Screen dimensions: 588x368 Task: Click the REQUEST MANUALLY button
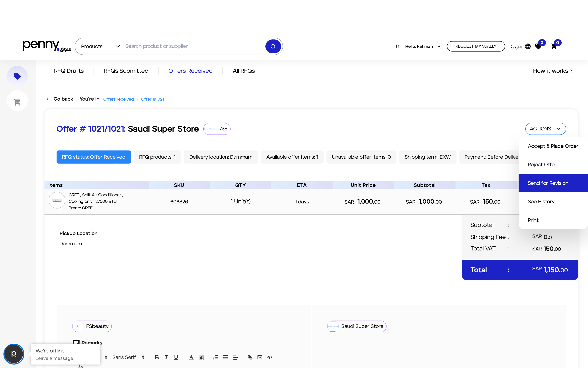point(476,46)
